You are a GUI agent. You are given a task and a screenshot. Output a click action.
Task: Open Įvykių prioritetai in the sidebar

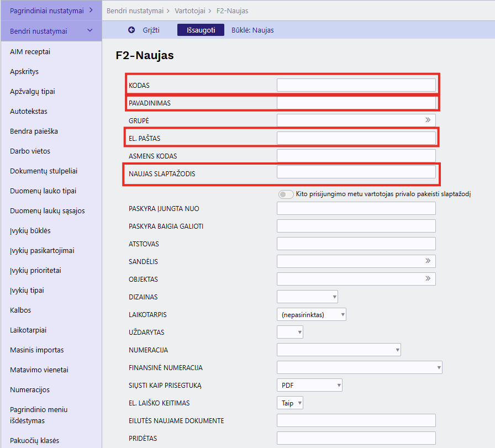[x=35, y=271]
